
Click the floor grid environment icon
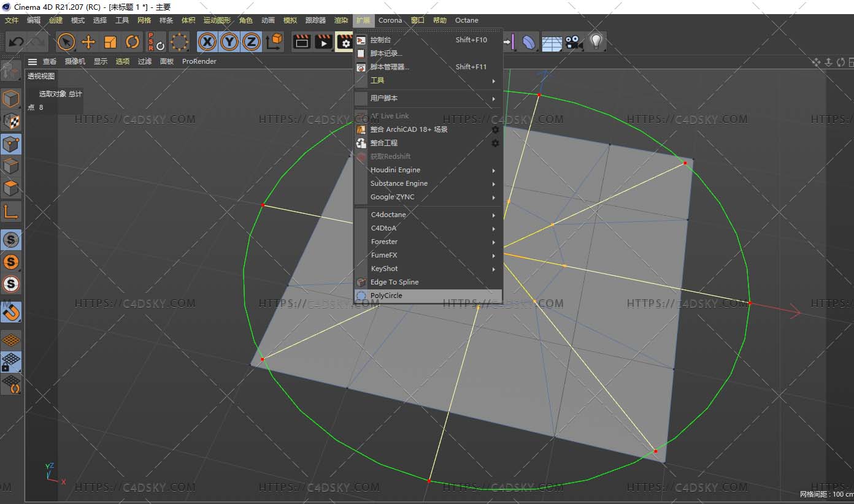(552, 42)
